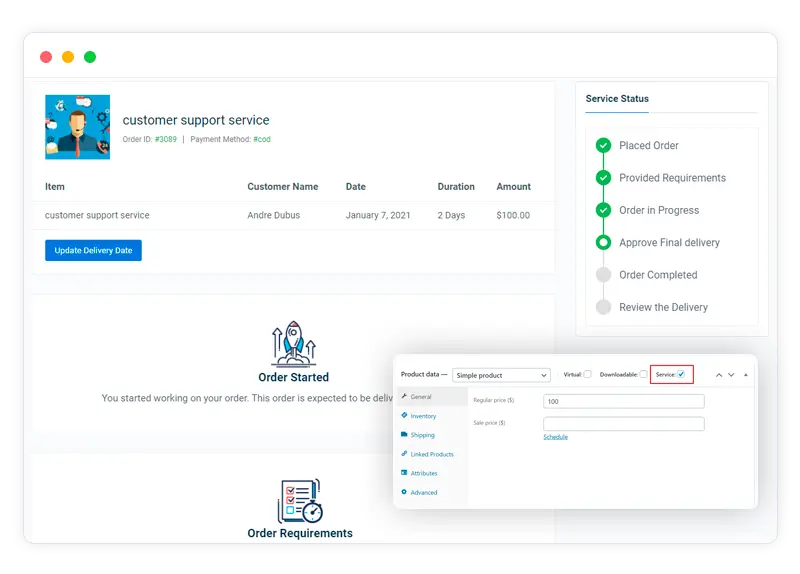Open the Simple product type dropdown
The height and width of the screenshot is (574, 800).
click(x=501, y=375)
